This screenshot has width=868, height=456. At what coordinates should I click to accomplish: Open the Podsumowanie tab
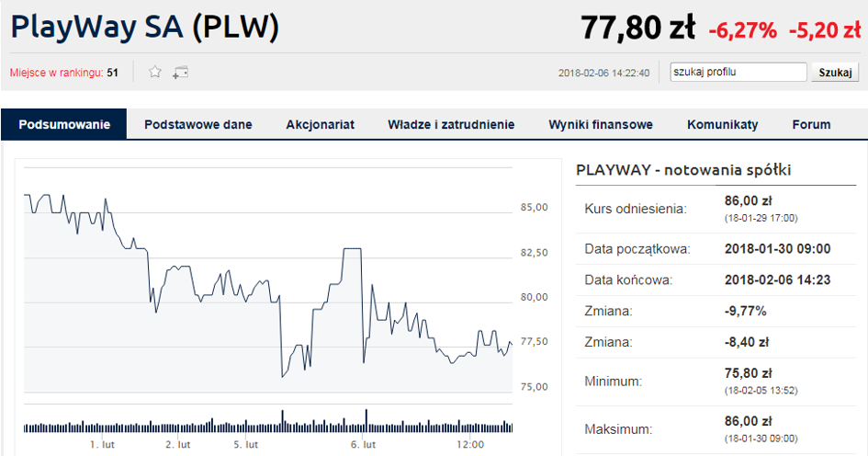(64, 124)
